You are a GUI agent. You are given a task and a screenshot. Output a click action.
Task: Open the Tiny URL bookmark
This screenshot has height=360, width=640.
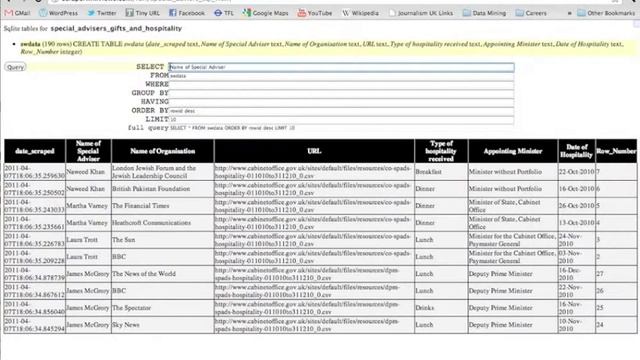click(x=142, y=13)
